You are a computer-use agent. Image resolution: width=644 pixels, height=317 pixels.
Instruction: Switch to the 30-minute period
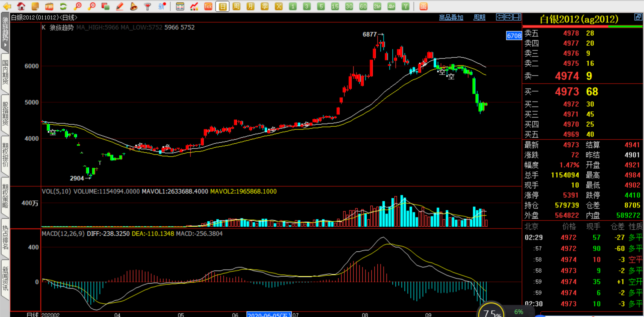[349, 6]
